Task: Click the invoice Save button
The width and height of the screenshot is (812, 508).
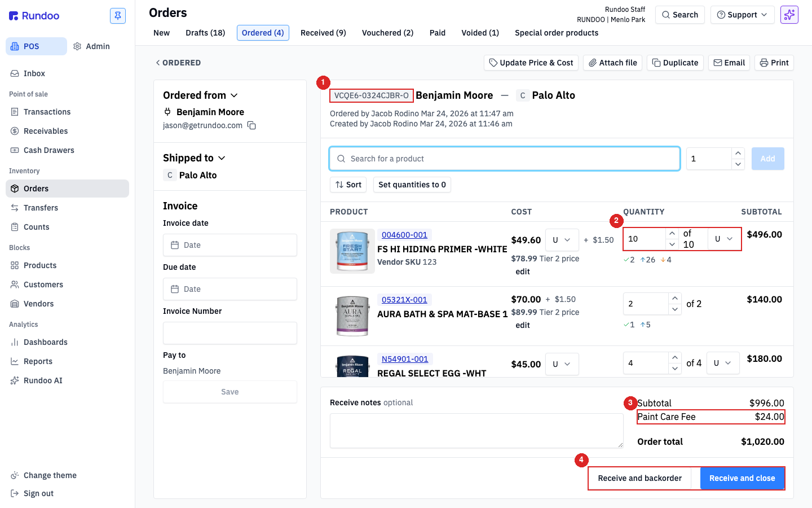Action: [230, 392]
